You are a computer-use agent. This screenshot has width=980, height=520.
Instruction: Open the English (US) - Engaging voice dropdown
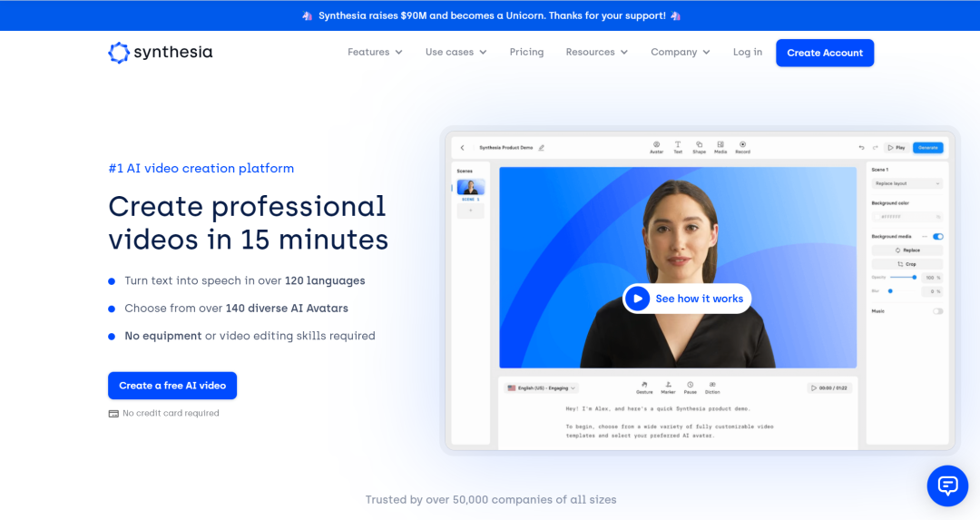pos(541,388)
